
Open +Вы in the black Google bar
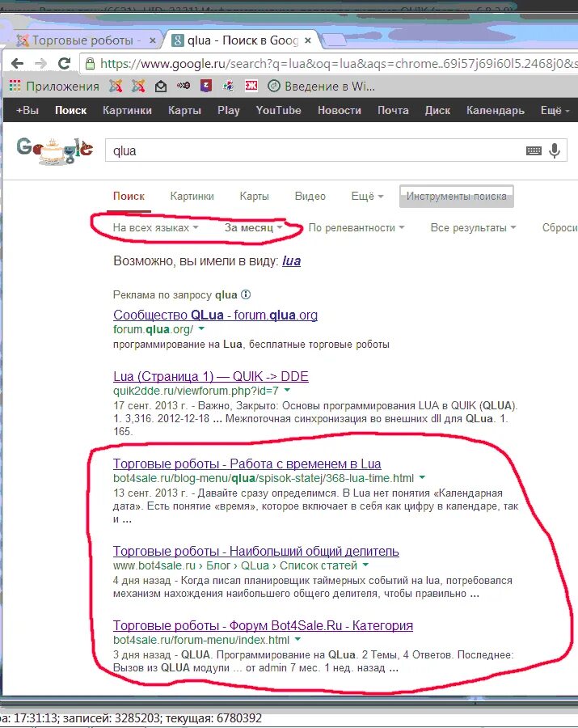pyautogui.click(x=27, y=111)
